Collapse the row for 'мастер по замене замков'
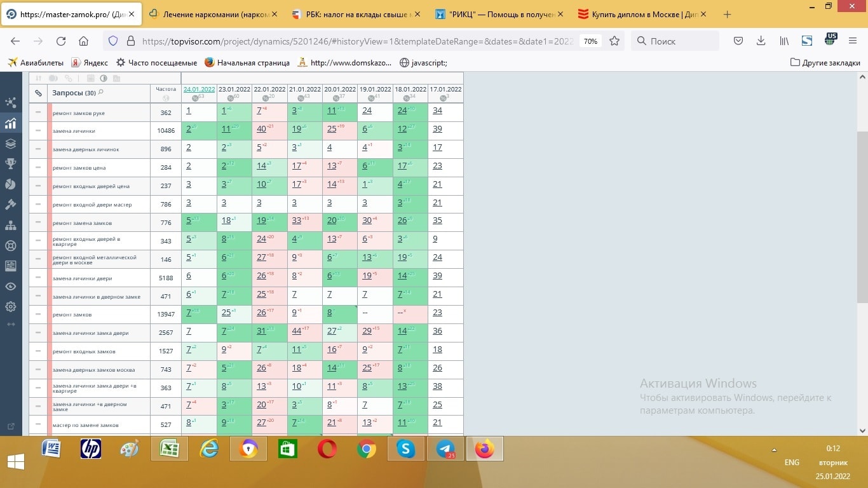 [38, 425]
